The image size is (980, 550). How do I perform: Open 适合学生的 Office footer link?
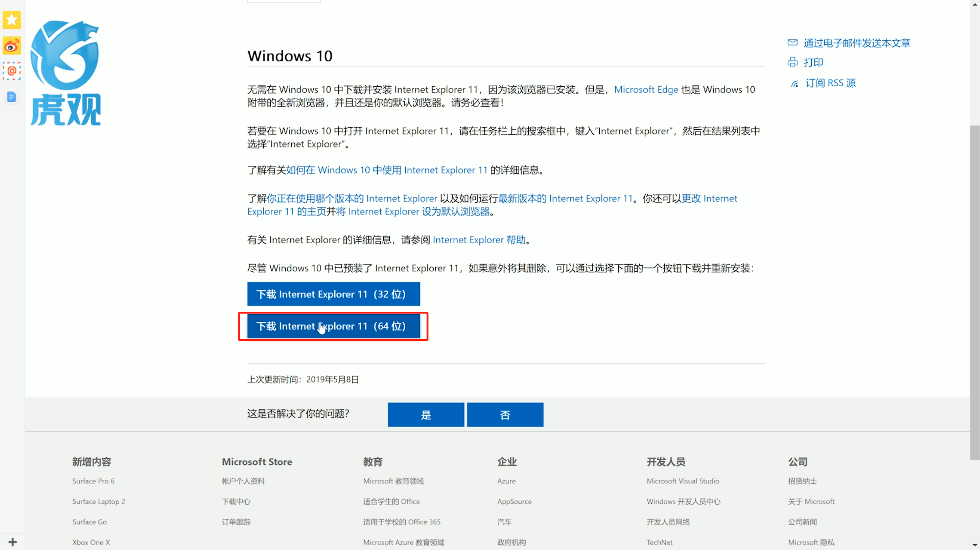pos(392,501)
